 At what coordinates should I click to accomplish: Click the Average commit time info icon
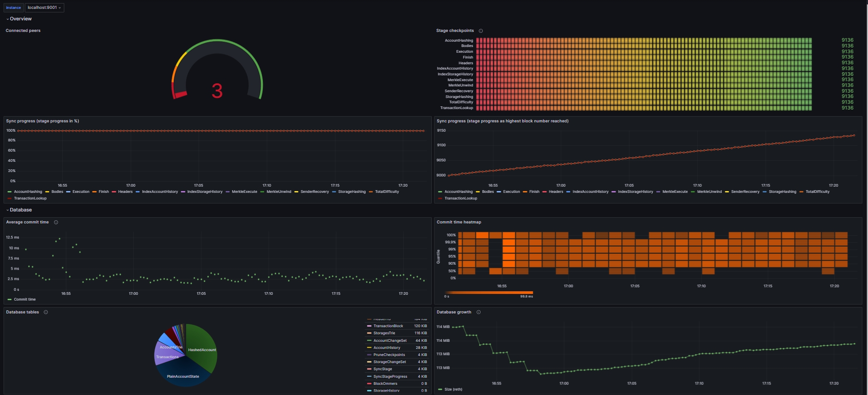[56, 222]
